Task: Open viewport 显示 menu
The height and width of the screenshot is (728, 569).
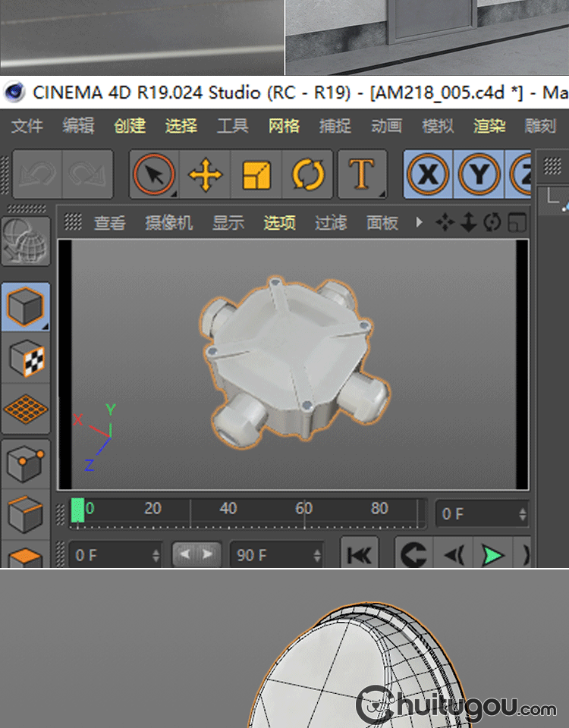Action: (228, 223)
